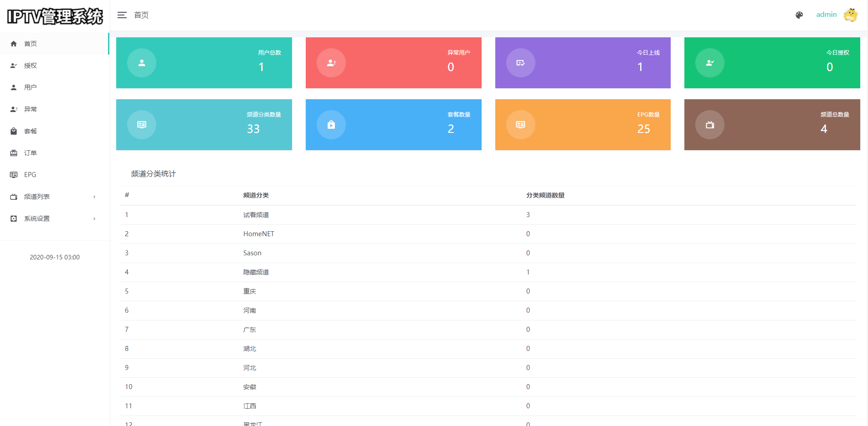Open the 首页 breadcrumb link

point(141,15)
